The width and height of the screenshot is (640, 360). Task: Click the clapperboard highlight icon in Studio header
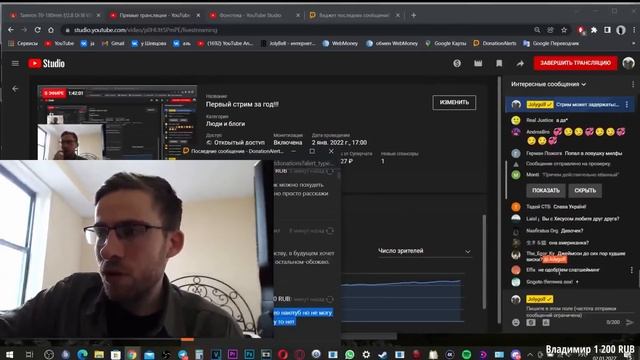tap(478, 63)
